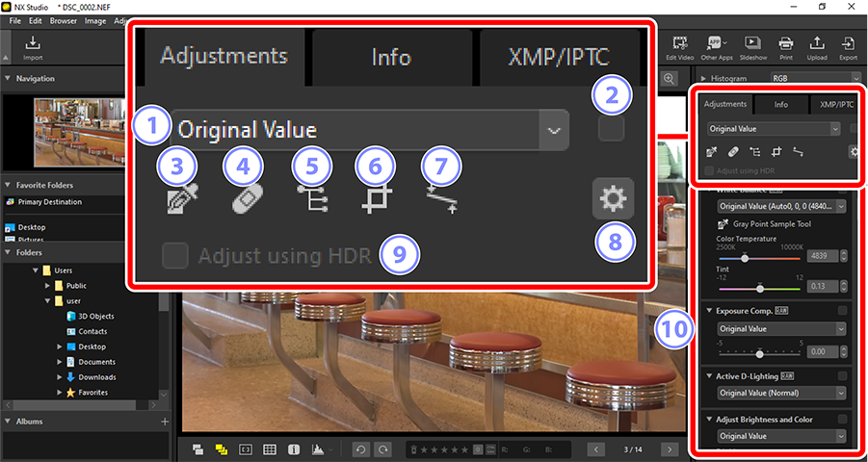Open the Browser menu
The image size is (868, 462).
(x=64, y=21)
